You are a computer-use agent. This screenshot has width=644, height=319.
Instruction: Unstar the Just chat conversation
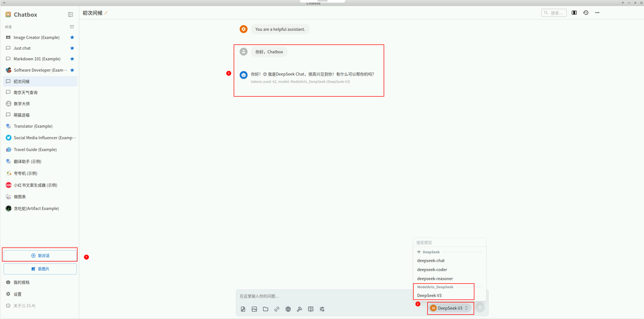tap(72, 48)
